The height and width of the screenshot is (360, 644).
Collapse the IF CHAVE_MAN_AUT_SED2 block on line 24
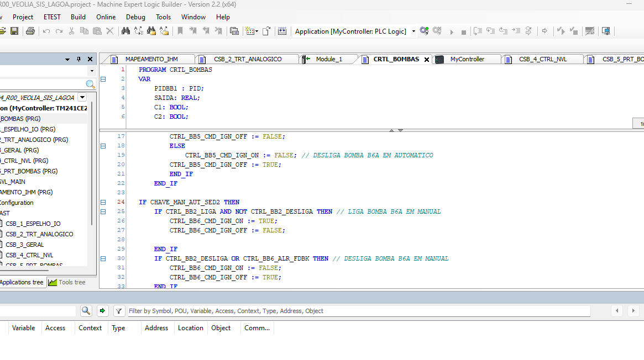coord(103,202)
